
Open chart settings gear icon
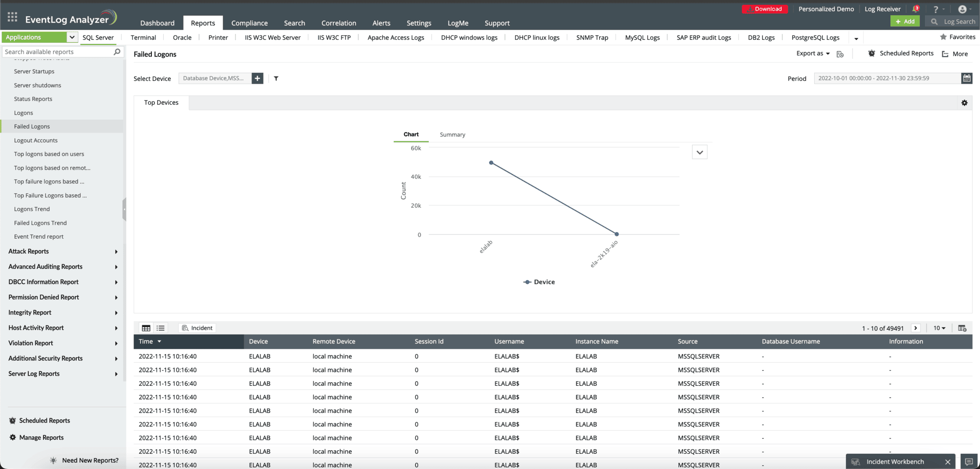coord(964,103)
